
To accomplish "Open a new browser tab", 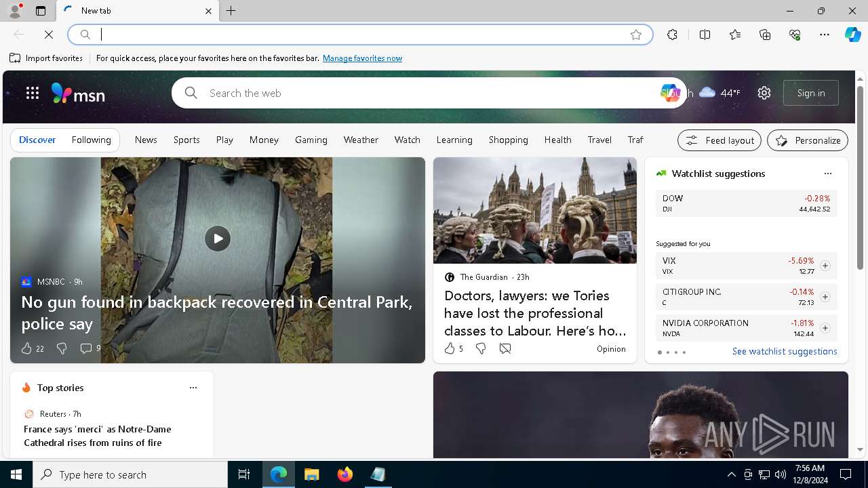I will [231, 11].
